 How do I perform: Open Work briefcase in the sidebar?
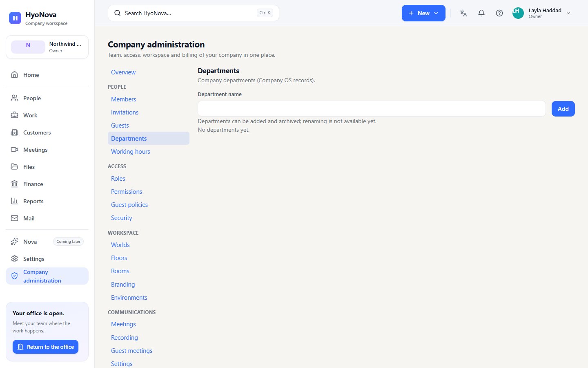[47, 115]
